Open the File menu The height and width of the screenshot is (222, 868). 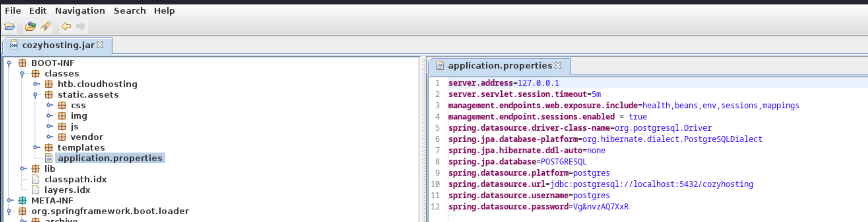click(x=13, y=11)
